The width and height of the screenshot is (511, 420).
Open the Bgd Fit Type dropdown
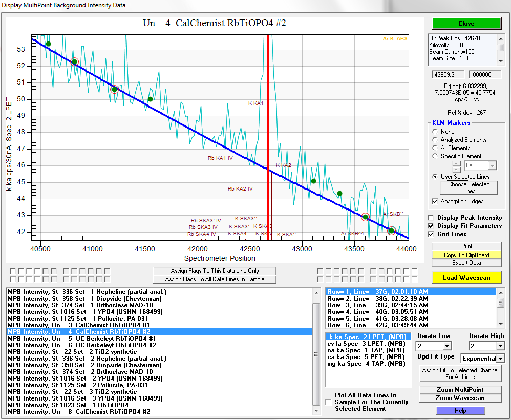[x=500, y=359]
